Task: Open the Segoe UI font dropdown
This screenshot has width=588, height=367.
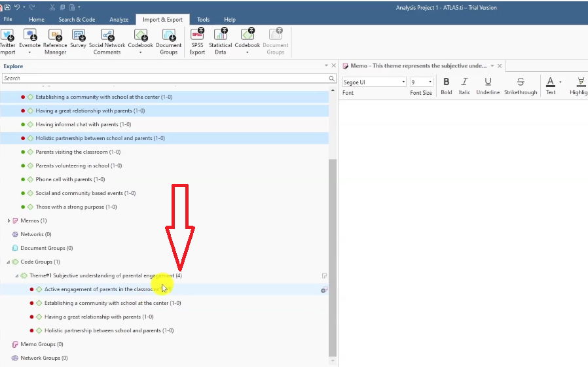Action: click(x=374, y=82)
